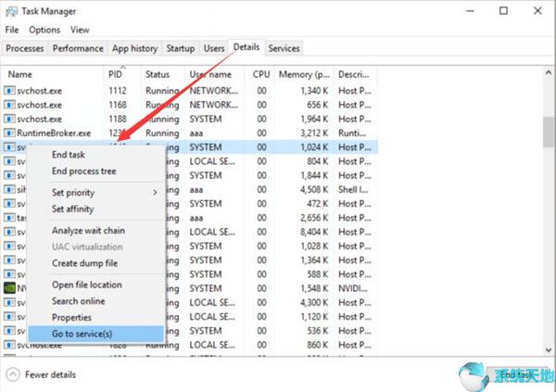Open the Options menu
The image size is (556, 392).
[x=44, y=31]
